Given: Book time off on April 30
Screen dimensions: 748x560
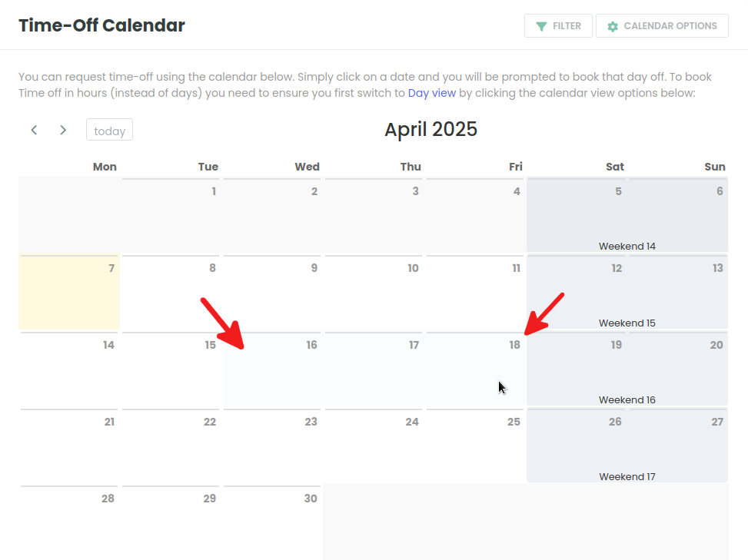Looking at the screenshot, I should 272,522.
